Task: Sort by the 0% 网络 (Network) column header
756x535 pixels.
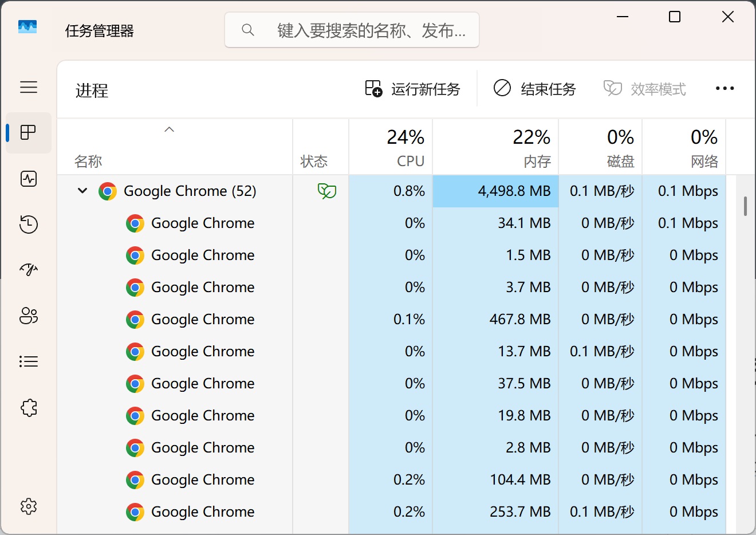Action: point(684,147)
